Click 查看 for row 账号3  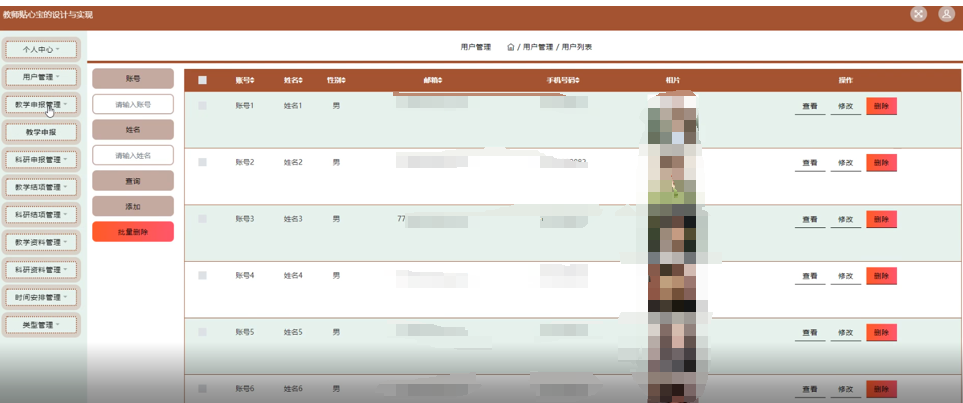click(810, 219)
